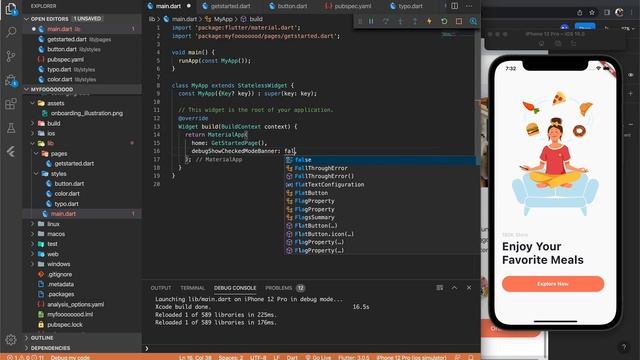Click Dart language mode in status bar
The height and width of the screenshot is (360, 640).
(x=292, y=357)
